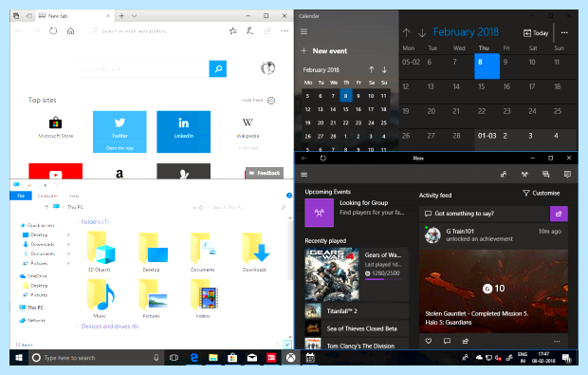
Task: Open Edge tab preview chevron
Action: tap(134, 16)
